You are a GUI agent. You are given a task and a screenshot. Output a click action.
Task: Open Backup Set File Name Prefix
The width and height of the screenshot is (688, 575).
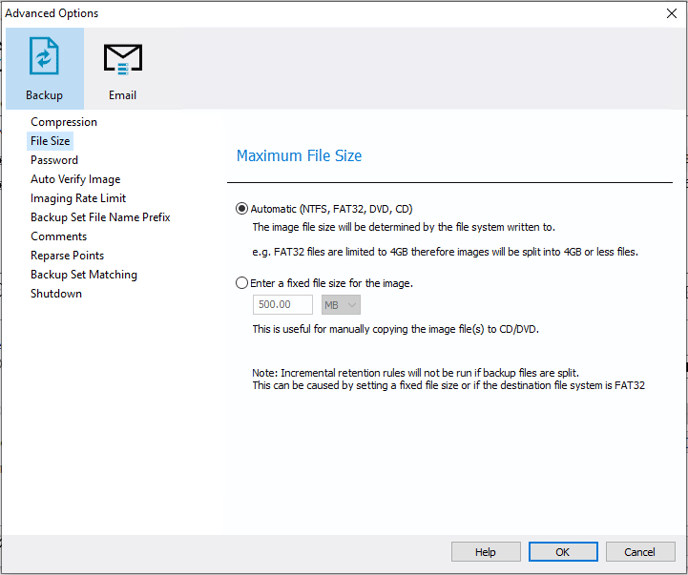tap(100, 217)
